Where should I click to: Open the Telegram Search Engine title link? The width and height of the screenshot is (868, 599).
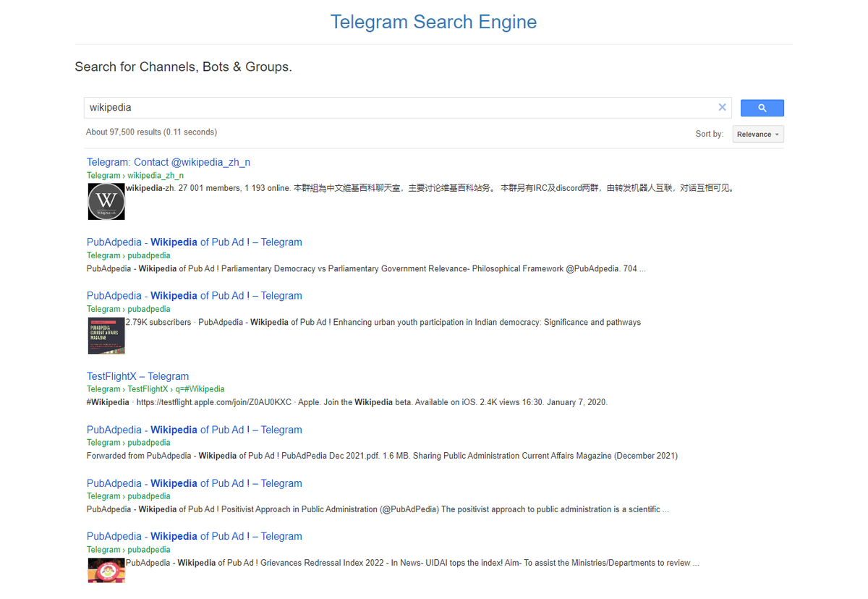(x=433, y=22)
